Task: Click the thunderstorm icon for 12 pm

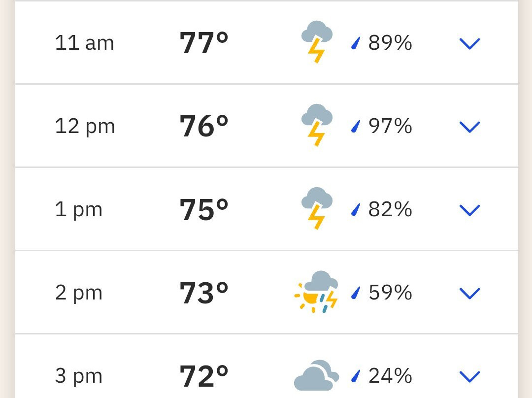Action: 317,125
